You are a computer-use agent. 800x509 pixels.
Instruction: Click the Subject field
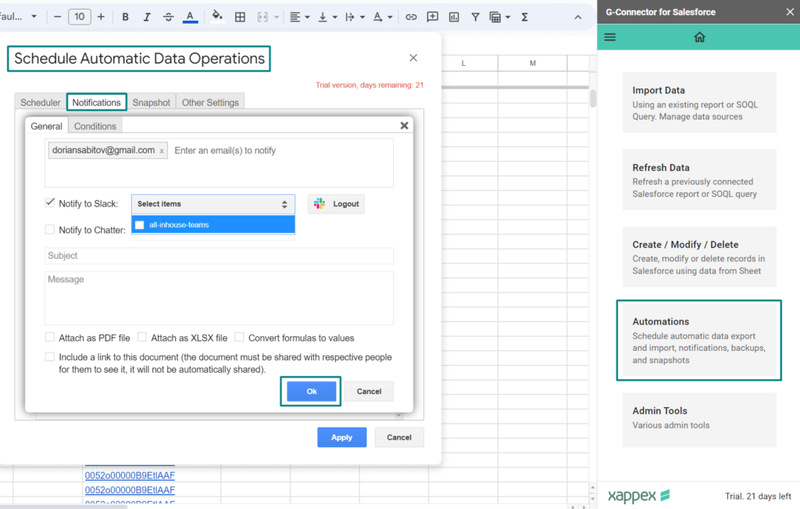tap(219, 256)
